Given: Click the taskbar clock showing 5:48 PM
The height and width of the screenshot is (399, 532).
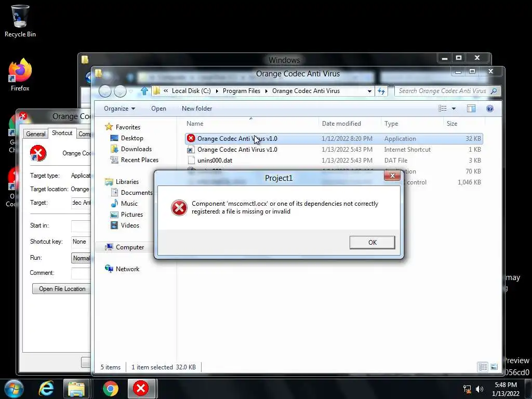Looking at the screenshot, I should pyautogui.click(x=506, y=389).
